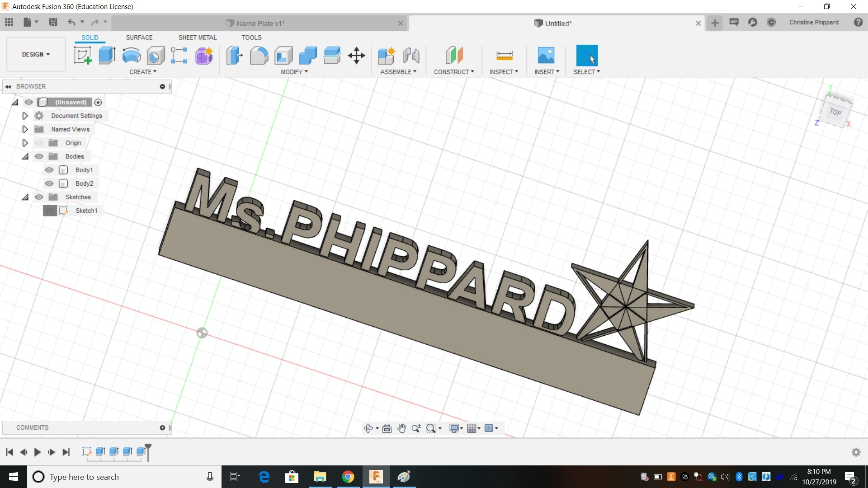The height and width of the screenshot is (488, 868).
Task: Activate the Unsaved component radio button
Action: tap(98, 102)
